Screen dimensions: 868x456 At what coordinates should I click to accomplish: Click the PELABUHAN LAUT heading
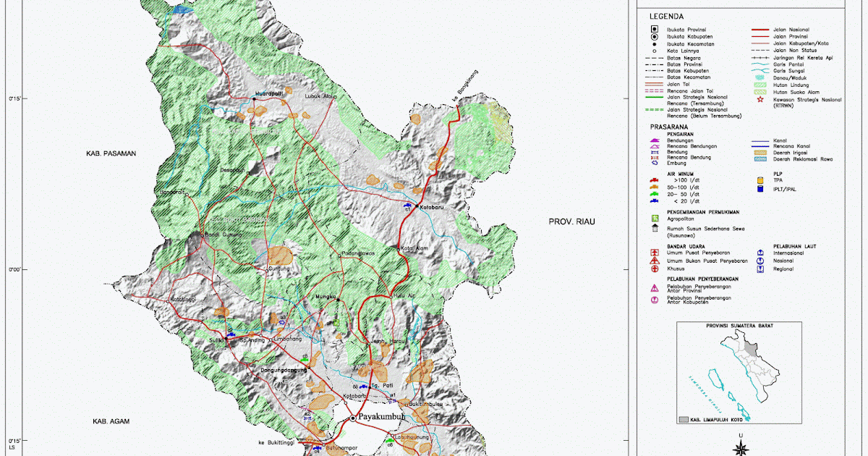(795, 246)
